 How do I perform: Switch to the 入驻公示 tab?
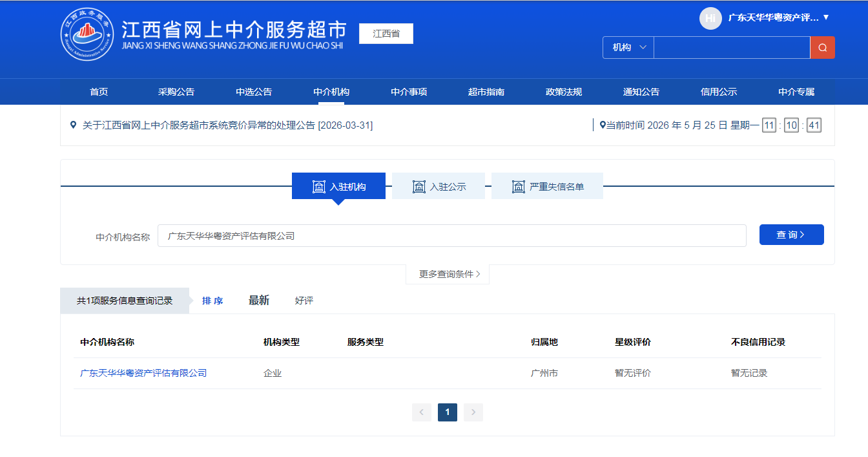pyautogui.click(x=439, y=186)
